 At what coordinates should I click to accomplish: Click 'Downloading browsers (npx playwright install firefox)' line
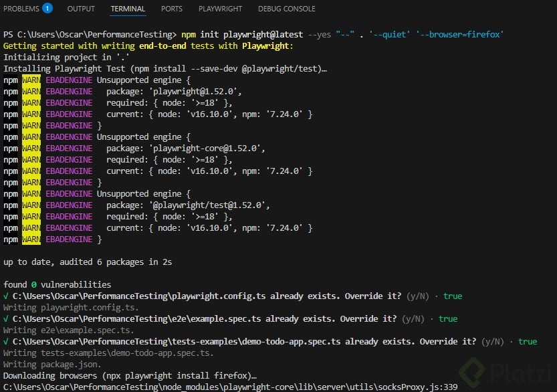point(130,376)
